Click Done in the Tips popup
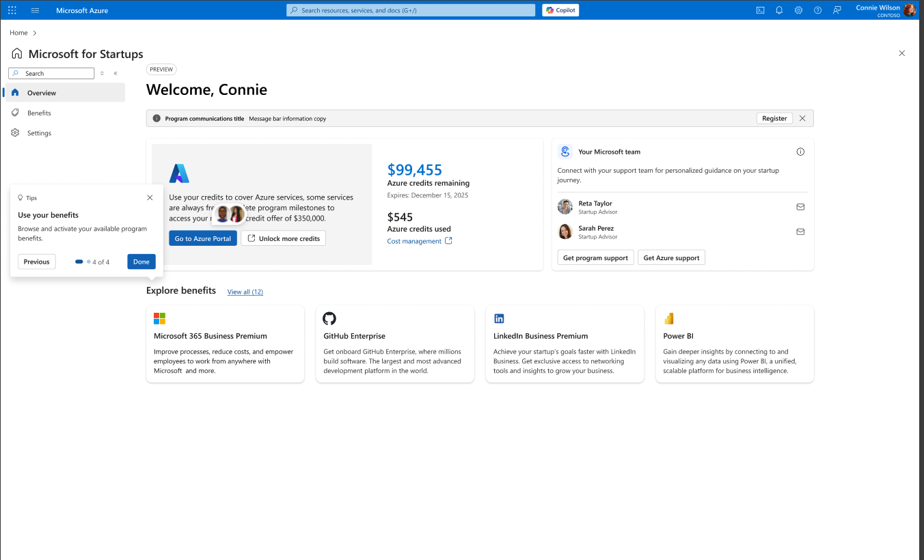Viewport: 924px width, 560px height. [141, 262]
